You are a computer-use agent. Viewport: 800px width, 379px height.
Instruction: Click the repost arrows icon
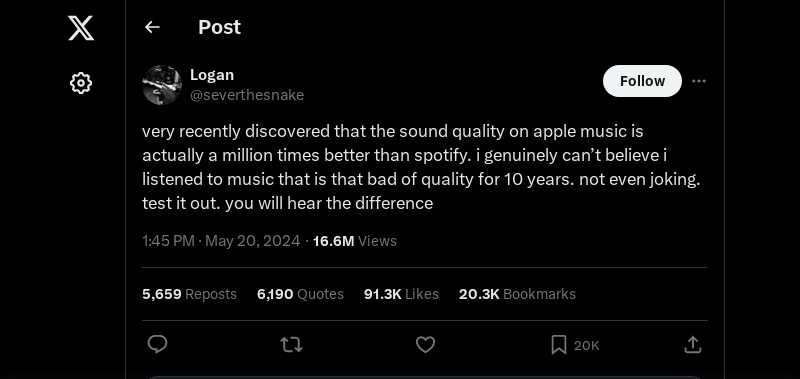pos(291,345)
